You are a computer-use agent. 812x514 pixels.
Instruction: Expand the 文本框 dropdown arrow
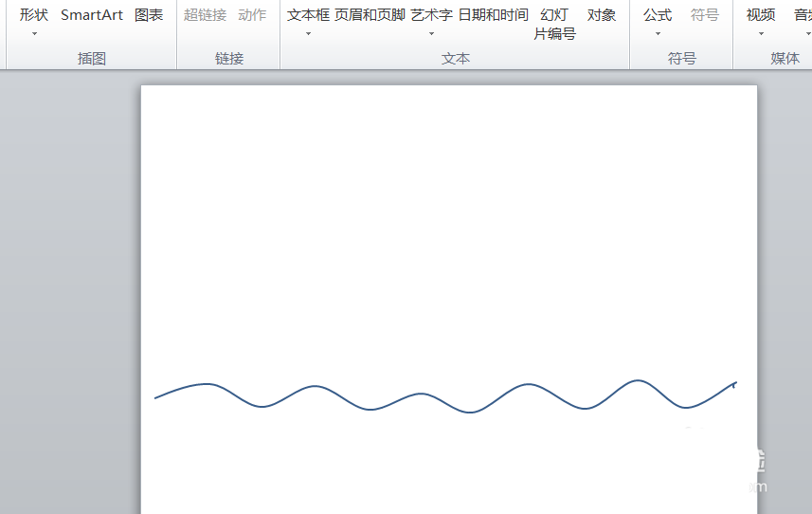[308, 34]
